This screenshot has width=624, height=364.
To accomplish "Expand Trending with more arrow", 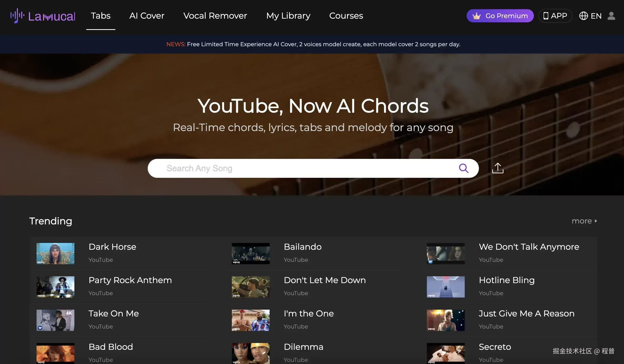I will [584, 221].
